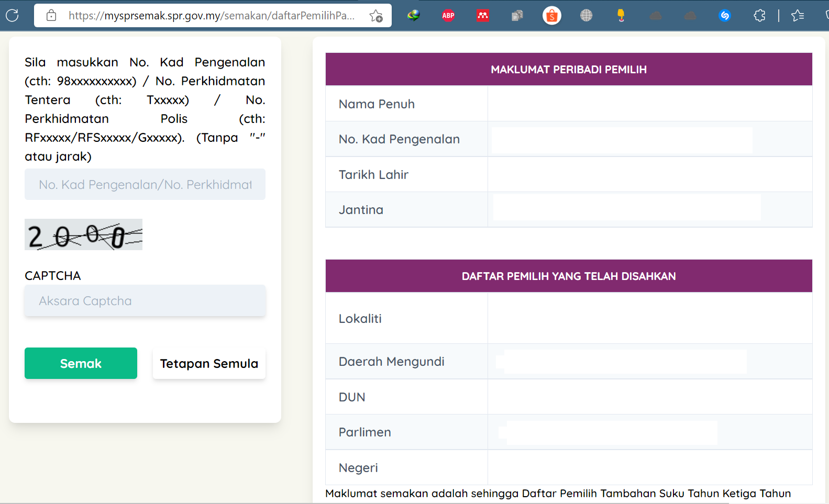The height and width of the screenshot is (504, 829).
Task: Click the browser refresh button
Action: 12,16
